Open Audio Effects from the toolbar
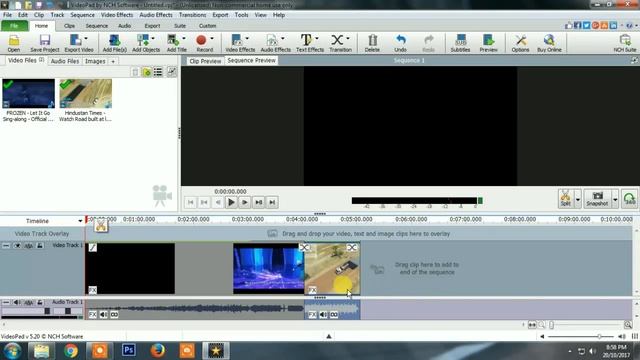This screenshot has width=640, height=360. [x=276, y=43]
